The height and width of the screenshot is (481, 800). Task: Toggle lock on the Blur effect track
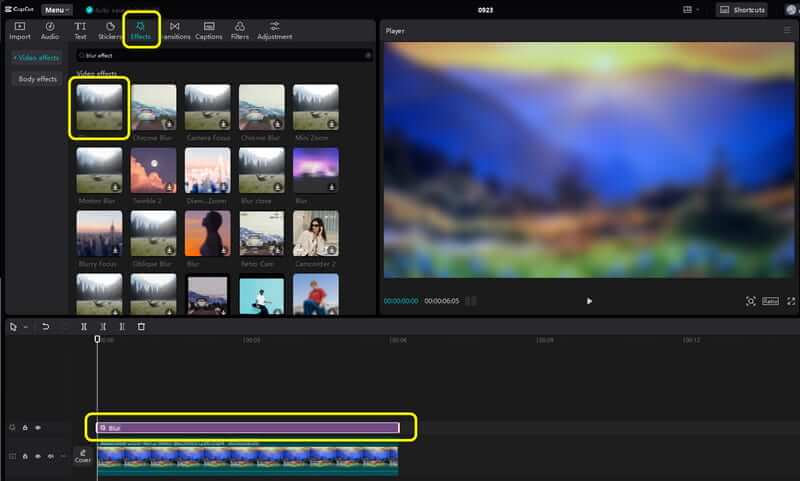(25, 427)
